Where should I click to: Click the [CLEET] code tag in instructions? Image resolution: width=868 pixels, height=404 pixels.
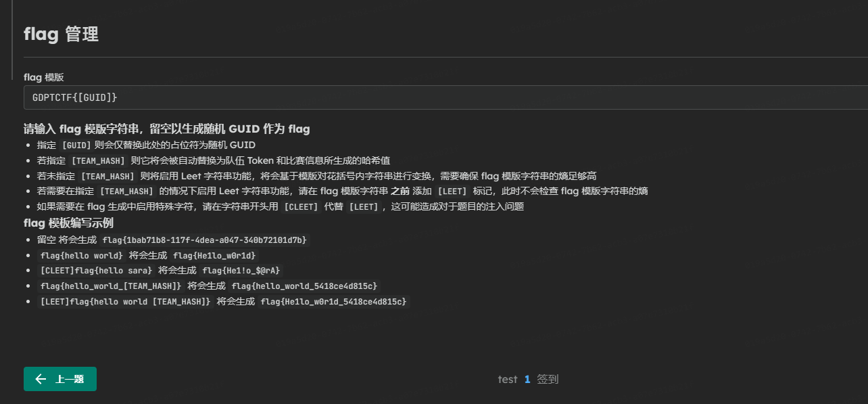coord(301,207)
